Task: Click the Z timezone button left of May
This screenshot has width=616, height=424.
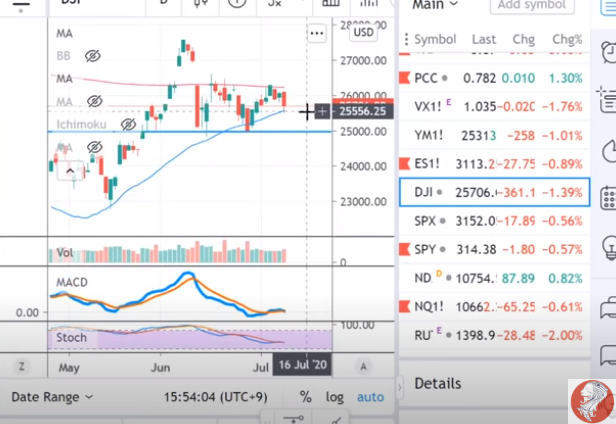Action: [x=22, y=367]
